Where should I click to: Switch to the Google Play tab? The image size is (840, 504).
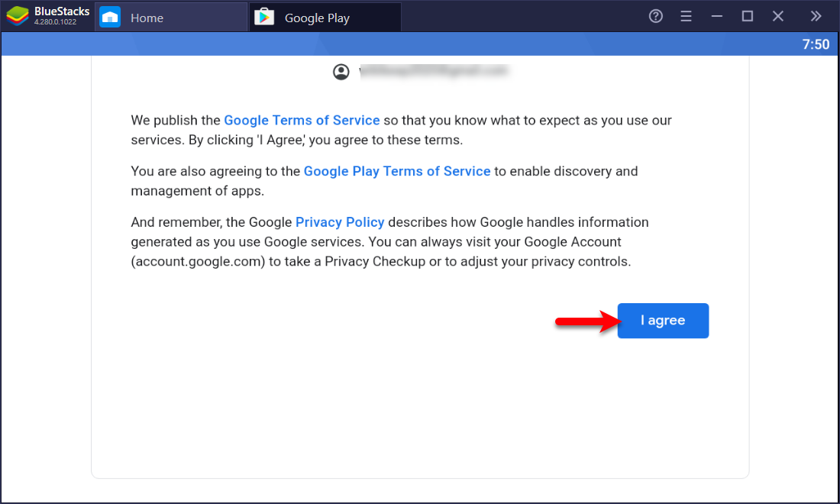[325, 18]
